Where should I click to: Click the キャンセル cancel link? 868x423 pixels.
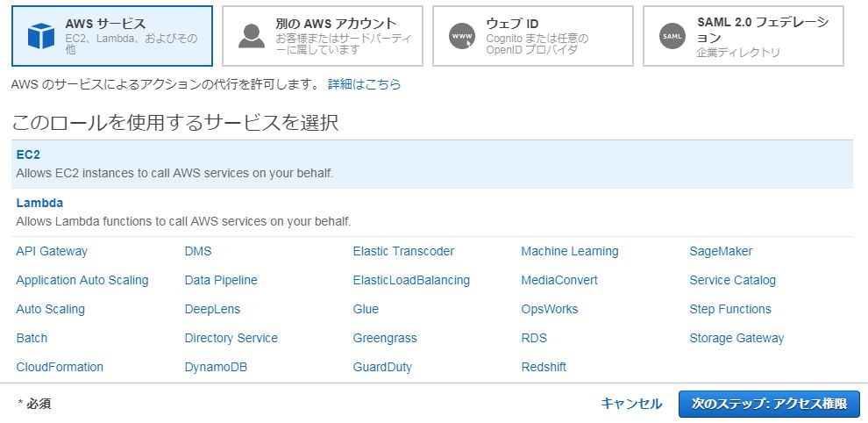(x=631, y=404)
